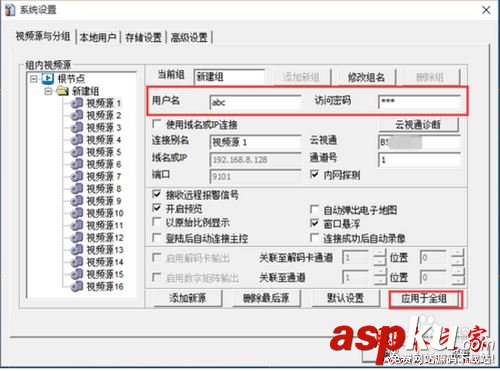Decrease 关联至解码卡通道 spinner value
The height and width of the screenshot is (371, 500).
pyautogui.click(x=380, y=261)
